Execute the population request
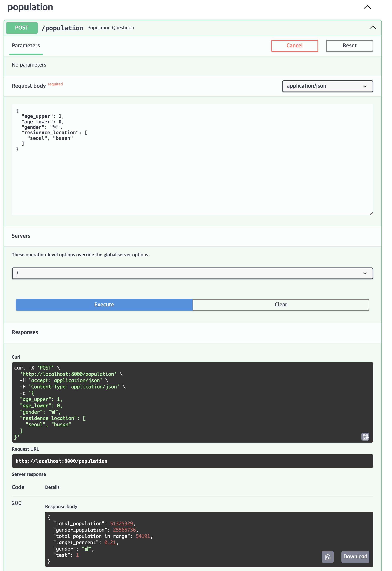The height and width of the screenshot is (571, 392). (x=104, y=305)
